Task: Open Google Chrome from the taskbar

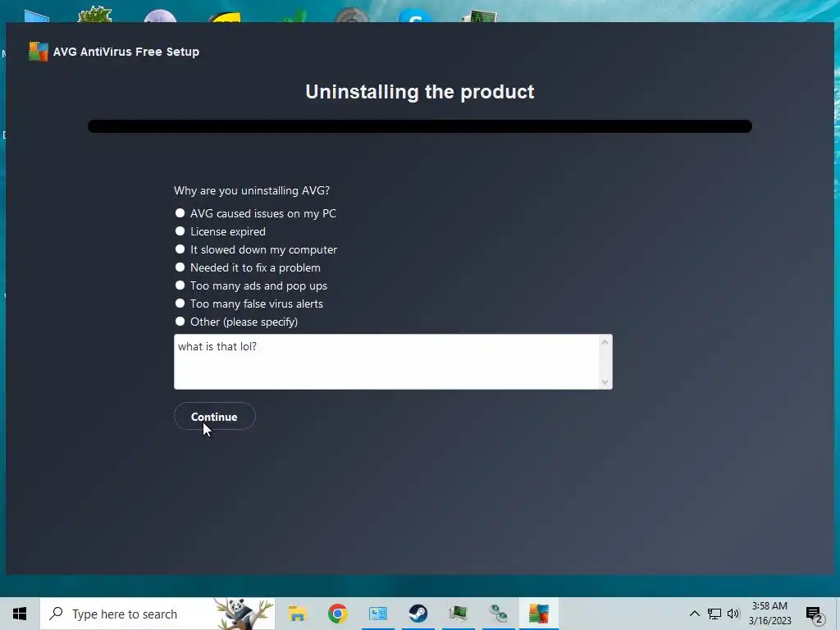Action: pos(337,614)
